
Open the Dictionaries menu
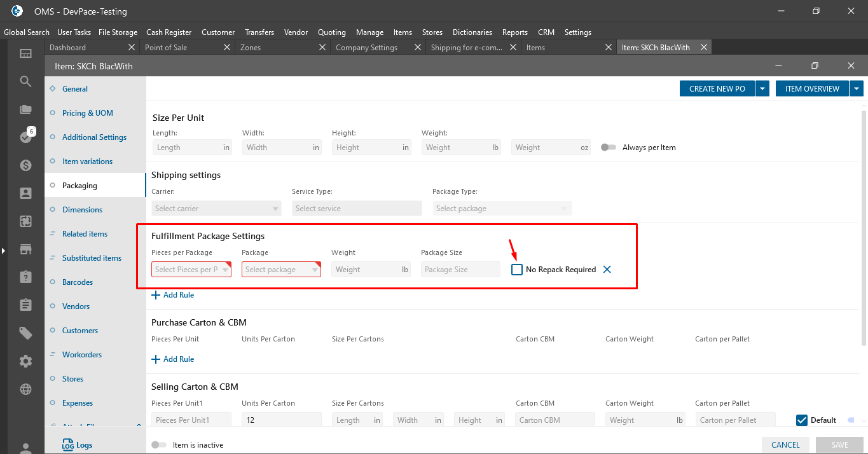[x=472, y=32]
